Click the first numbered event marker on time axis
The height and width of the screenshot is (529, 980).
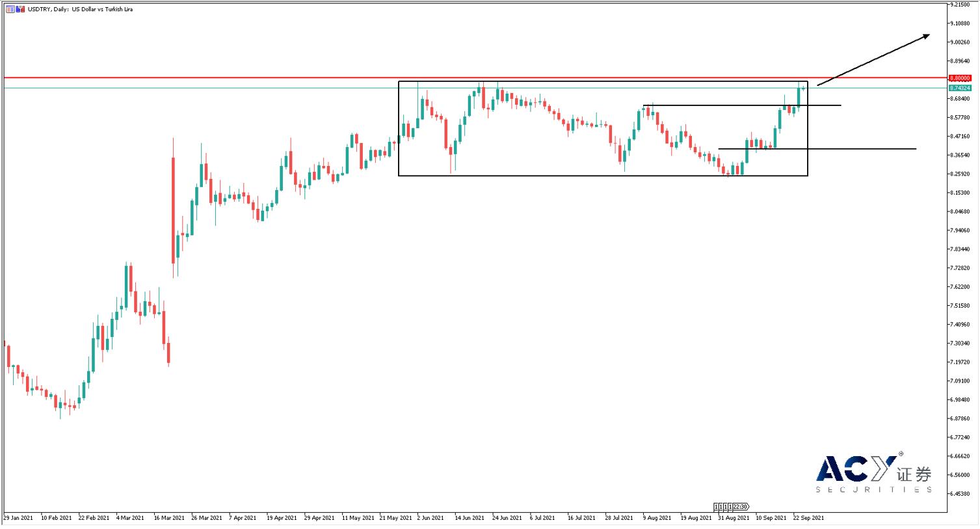(716, 507)
